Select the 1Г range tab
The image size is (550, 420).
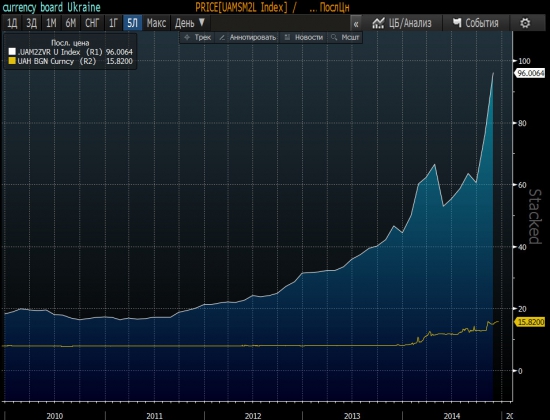(x=113, y=23)
